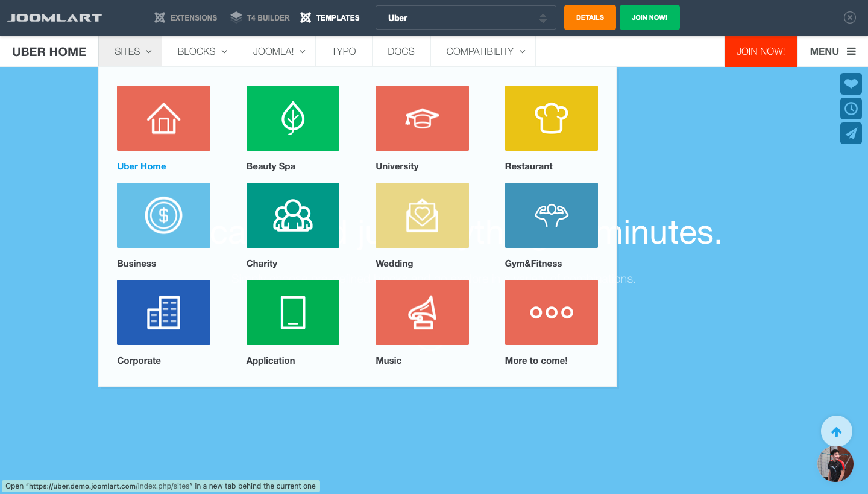This screenshot has height=494, width=868.
Task: Select the Music gramophone tile
Action: pyautogui.click(x=422, y=312)
